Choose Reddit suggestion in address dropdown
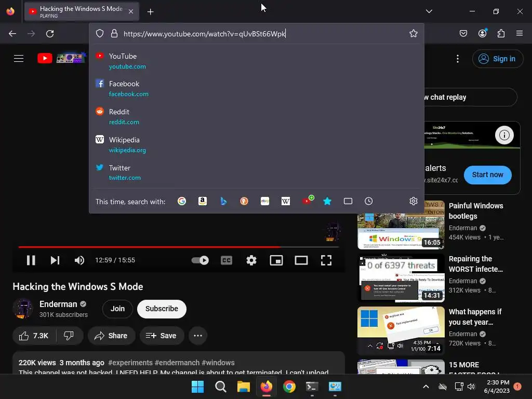The height and width of the screenshot is (399, 532). [x=256, y=116]
